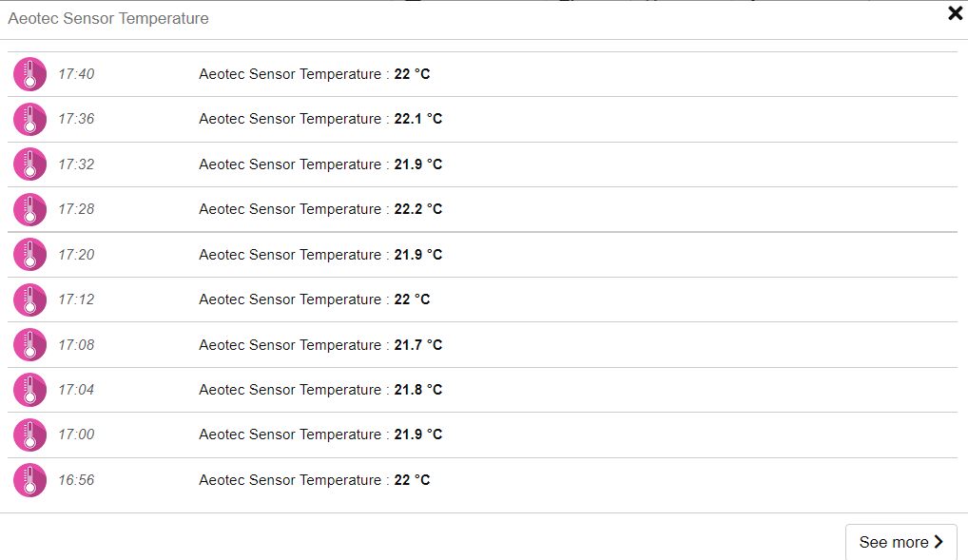Click the thermometer icon for 17:04 entry
Viewport: 968px width, 560px height.
click(29, 390)
